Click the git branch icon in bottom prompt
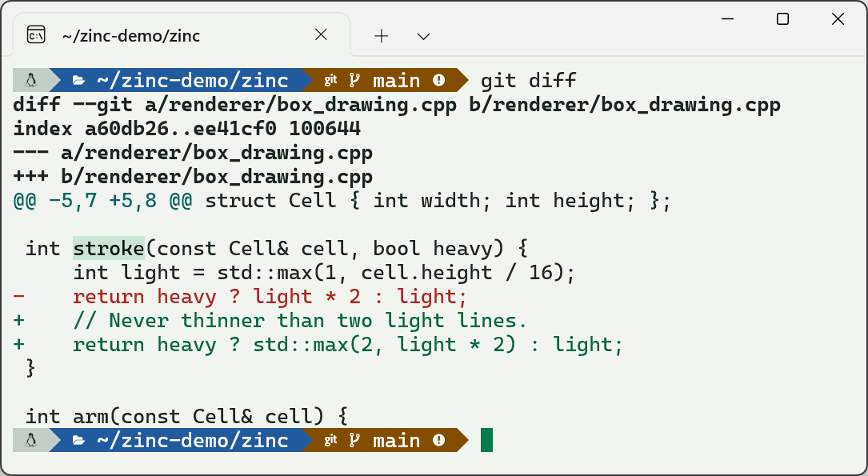Screen dimensions: 868x476 (x=355, y=441)
